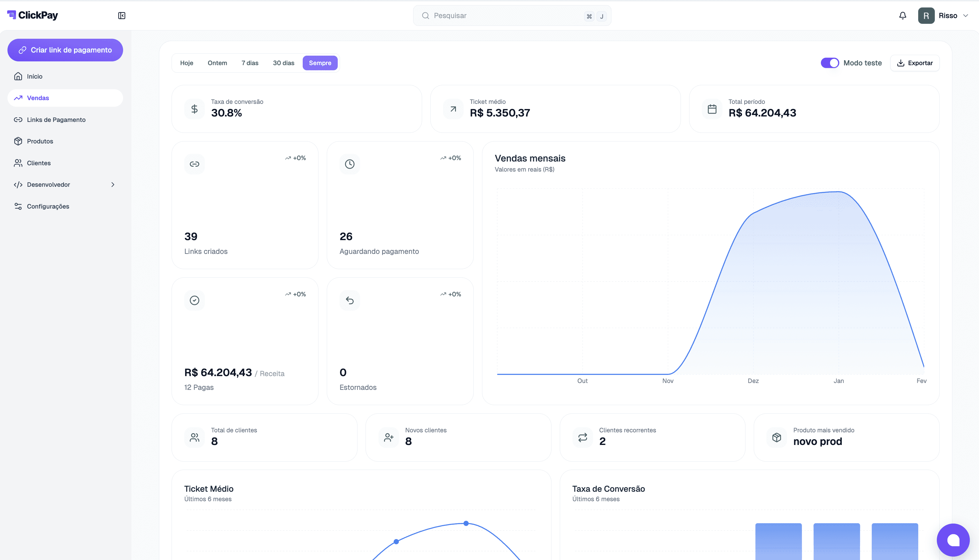Click the ClickPay logo
This screenshot has width=979, height=560.
coord(32,15)
